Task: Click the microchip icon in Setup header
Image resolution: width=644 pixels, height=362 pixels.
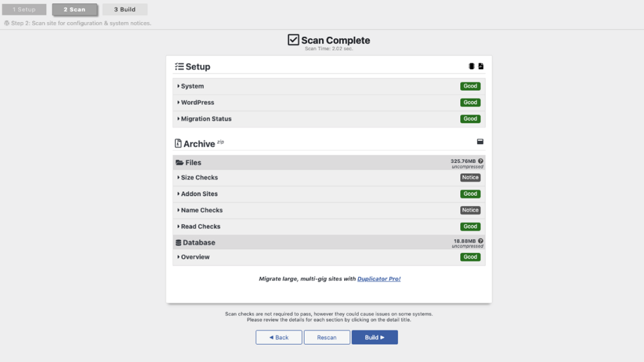Action: click(x=472, y=66)
